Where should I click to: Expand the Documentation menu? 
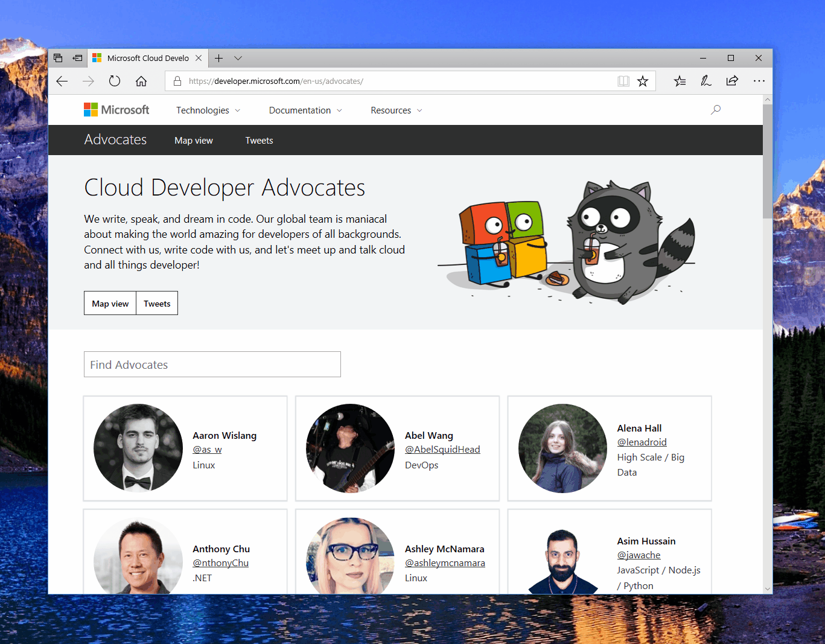pos(305,110)
